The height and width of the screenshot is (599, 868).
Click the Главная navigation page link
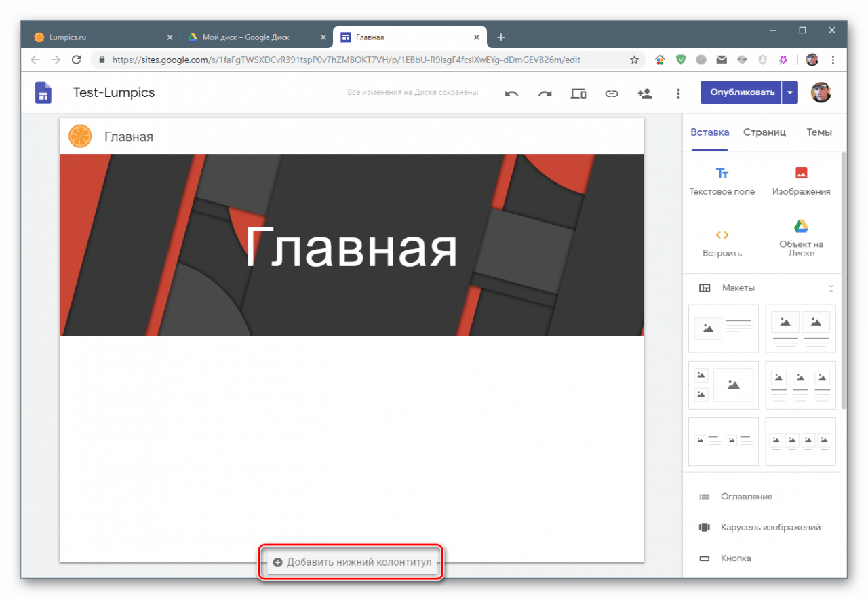click(129, 137)
